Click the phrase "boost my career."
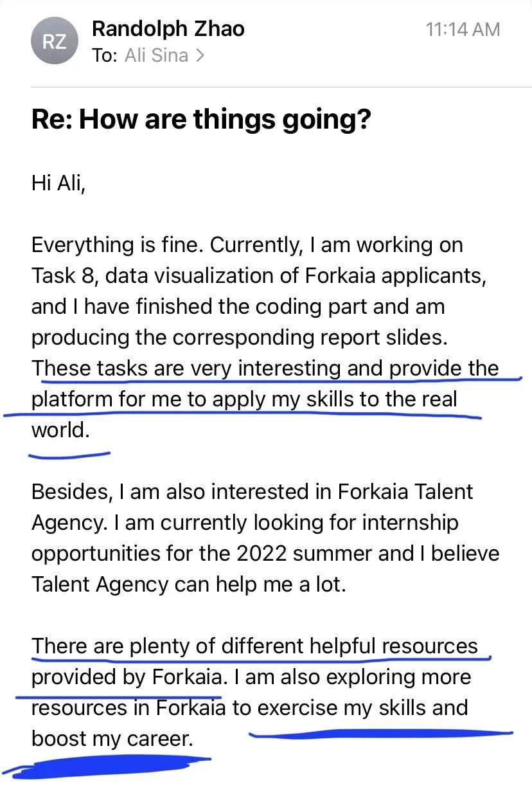 (x=112, y=739)
